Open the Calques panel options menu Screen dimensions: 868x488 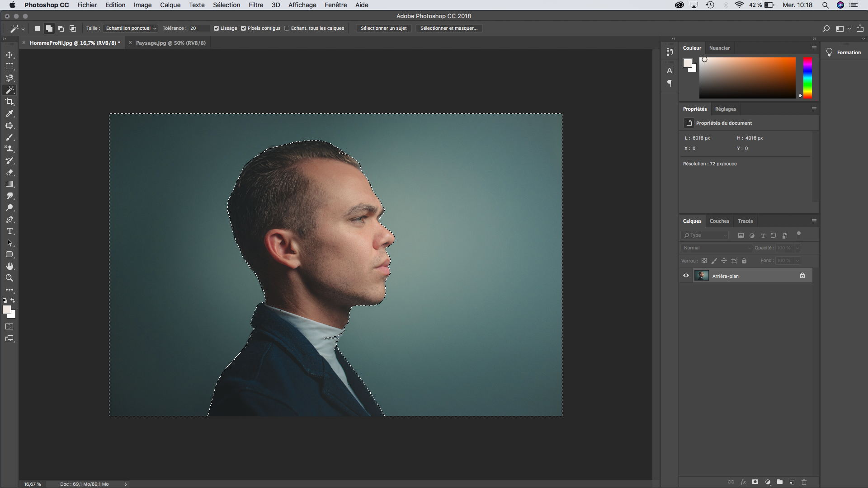814,221
